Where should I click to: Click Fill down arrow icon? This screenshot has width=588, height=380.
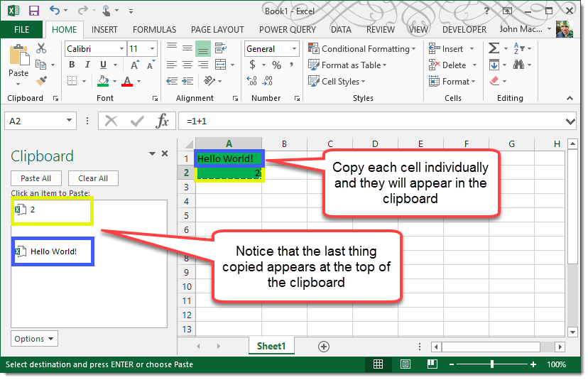click(x=494, y=65)
